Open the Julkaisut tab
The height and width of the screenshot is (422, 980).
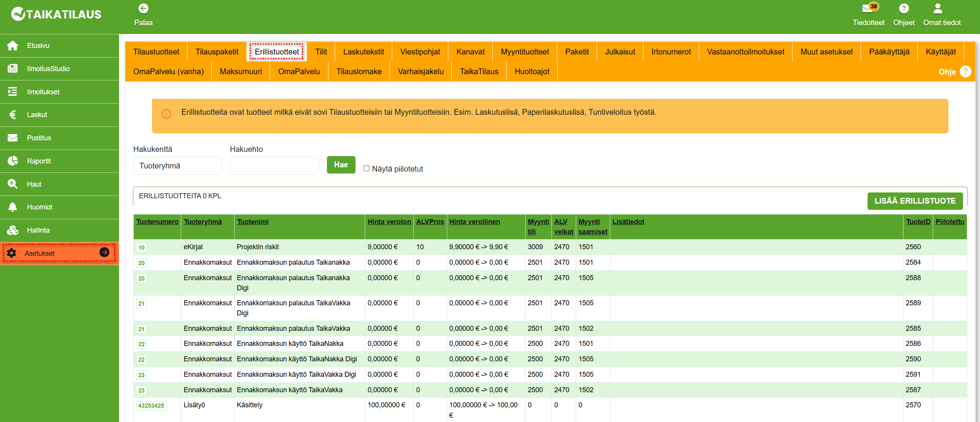pyautogui.click(x=620, y=52)
